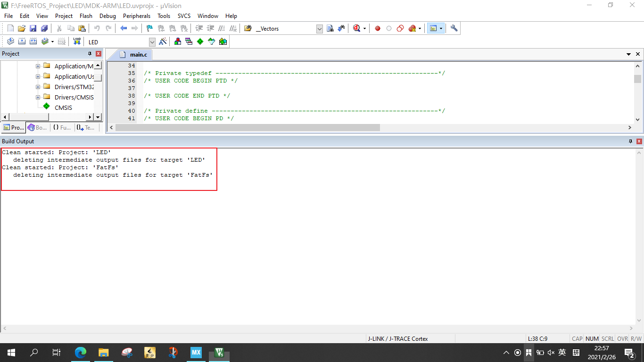Indent selected lines icon
The width and height of the screenshot is (644, 362).
199,28
